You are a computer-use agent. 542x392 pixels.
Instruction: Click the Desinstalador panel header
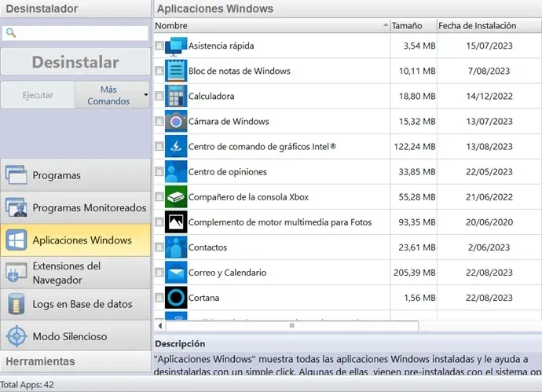click(75, 9)
